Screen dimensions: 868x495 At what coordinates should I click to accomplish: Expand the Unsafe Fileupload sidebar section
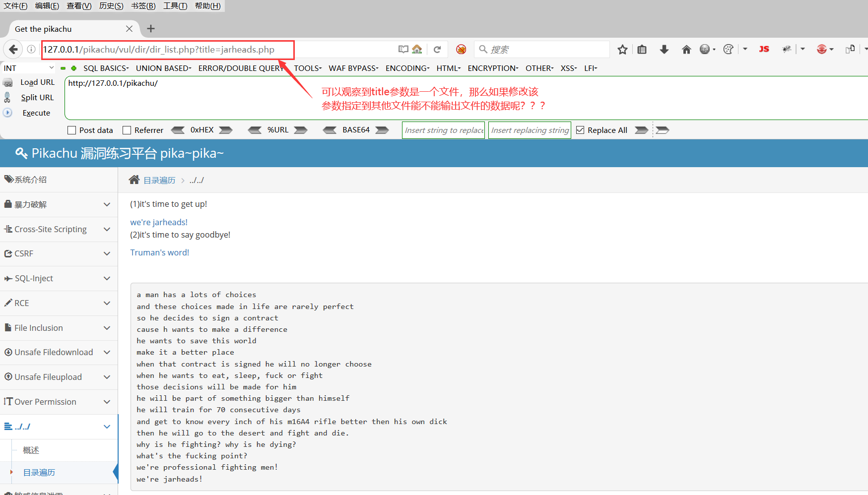point(59,377)
